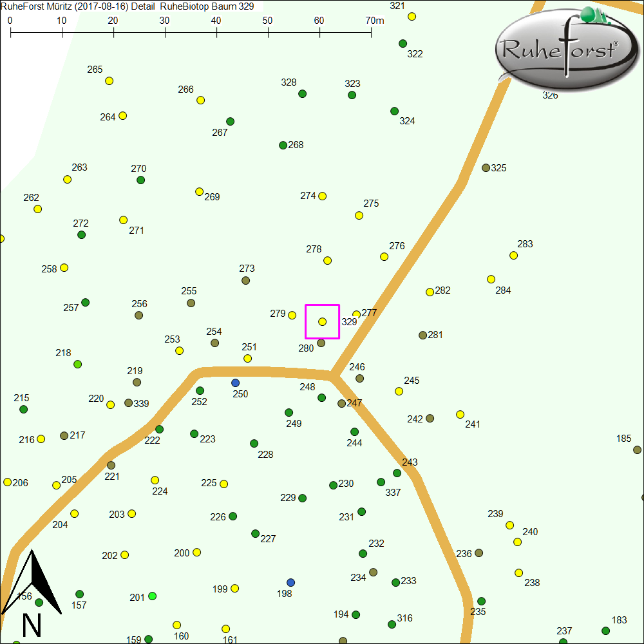Select the yellow tree marker 283
This screenshot has height=644, width=644.
click(x=513, y=256)
